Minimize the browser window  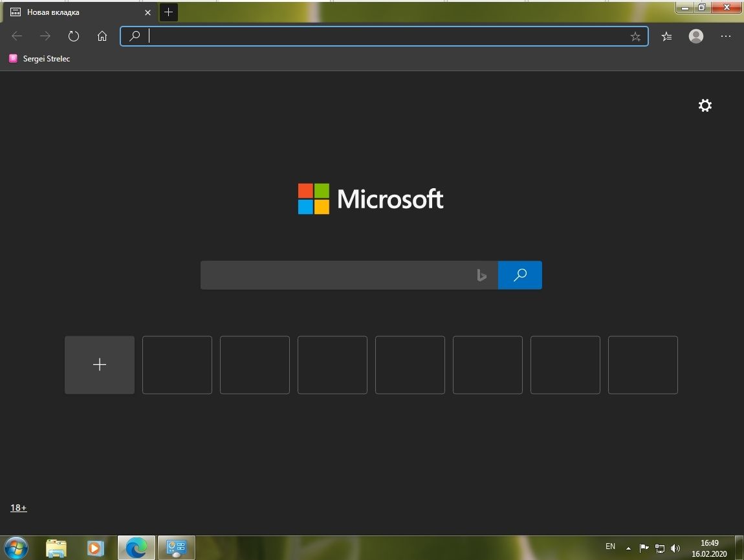tap(684, 7)
